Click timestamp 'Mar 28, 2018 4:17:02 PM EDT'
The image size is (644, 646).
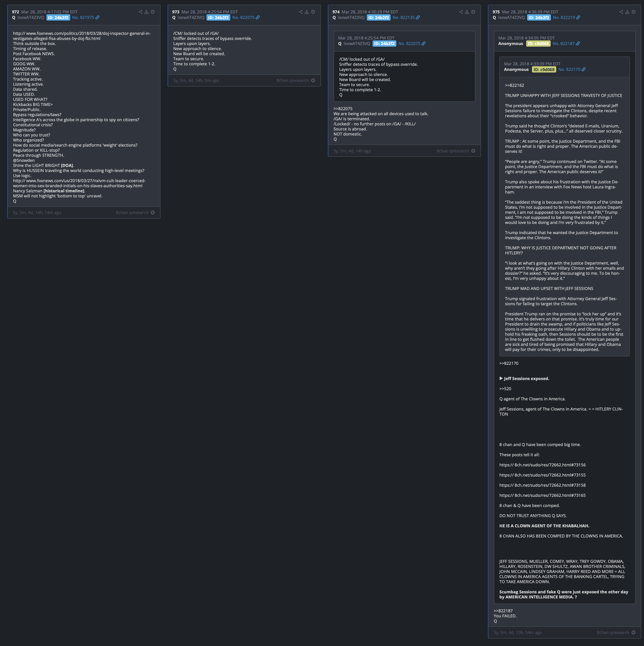(49, 12)
